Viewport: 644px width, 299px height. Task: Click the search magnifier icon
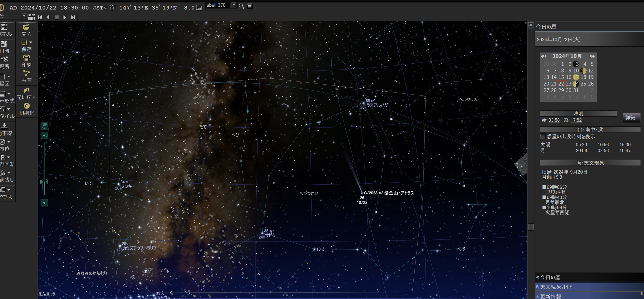coord(241,6)
